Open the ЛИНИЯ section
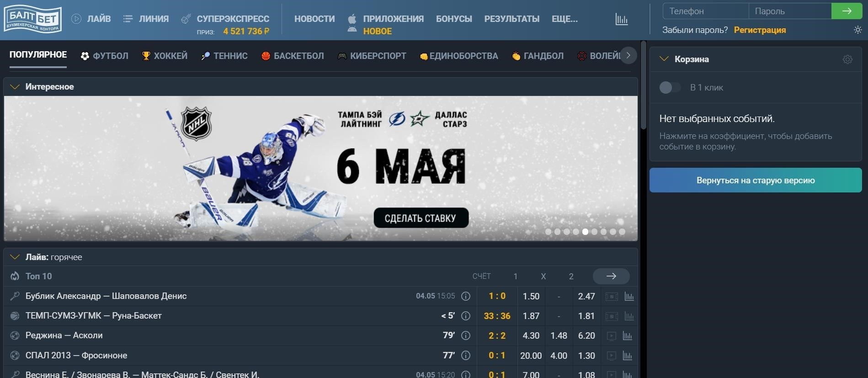This screenshot has height=378, width=868. coord(154,19)
